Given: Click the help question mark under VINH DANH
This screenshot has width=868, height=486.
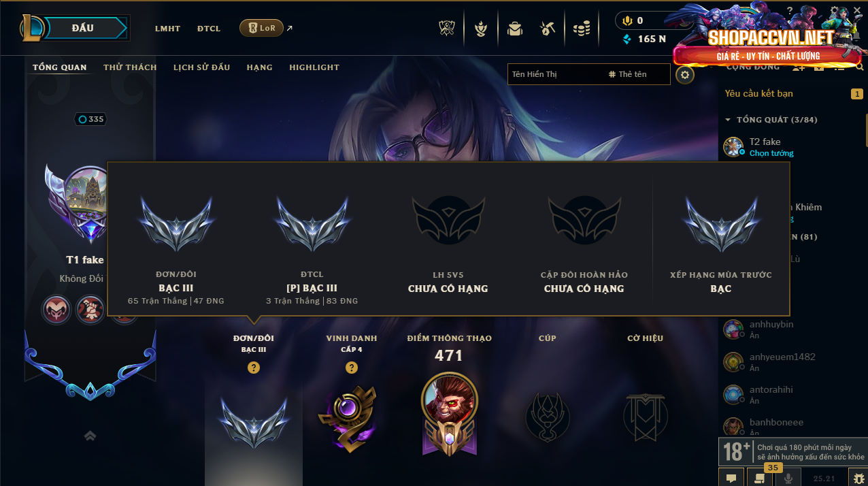Looking at the screenshot, I should tap(351, 368).
